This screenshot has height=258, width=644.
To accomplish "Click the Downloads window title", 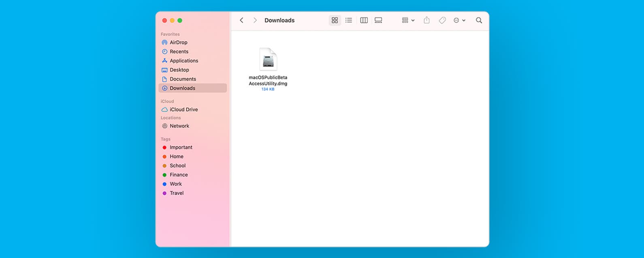I will [x=279, y=20].
